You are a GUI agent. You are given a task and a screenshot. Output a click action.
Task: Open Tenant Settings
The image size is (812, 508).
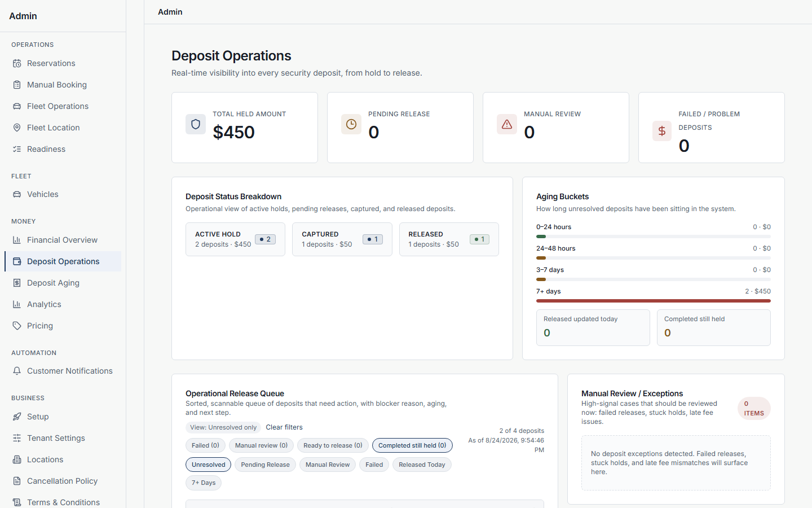[63, 438]
